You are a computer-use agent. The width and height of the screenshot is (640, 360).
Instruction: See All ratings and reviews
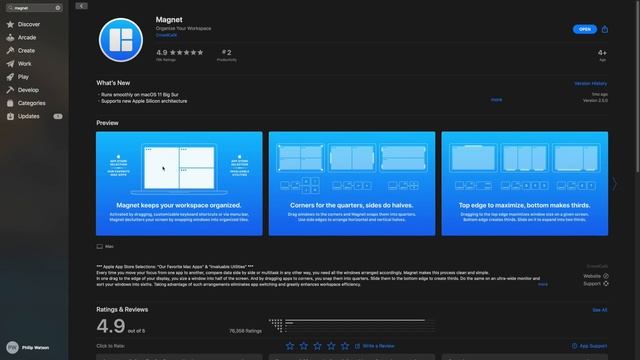pyautogui.click(x=600, y=310)
